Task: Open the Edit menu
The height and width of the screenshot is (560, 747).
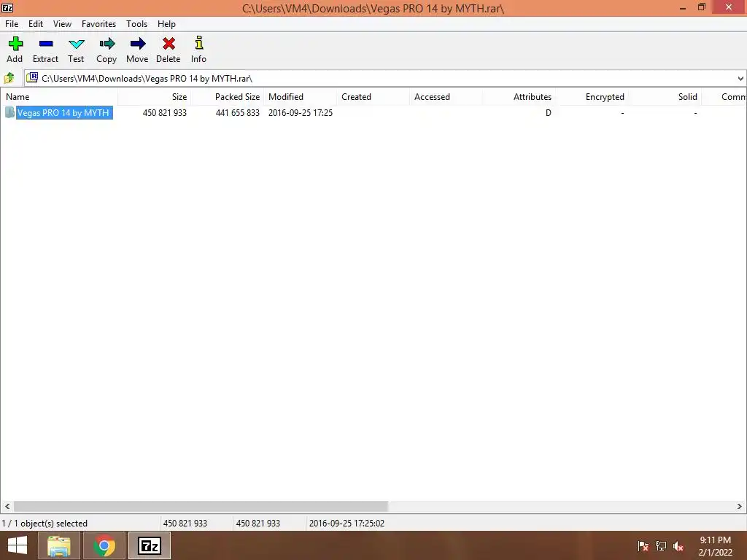Action: [x=36, y=24]
